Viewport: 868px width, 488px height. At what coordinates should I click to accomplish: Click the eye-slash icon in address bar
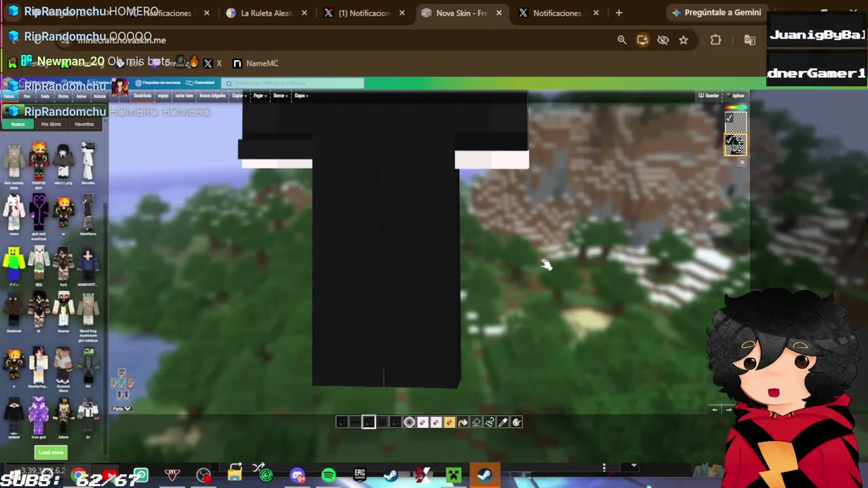663,40
